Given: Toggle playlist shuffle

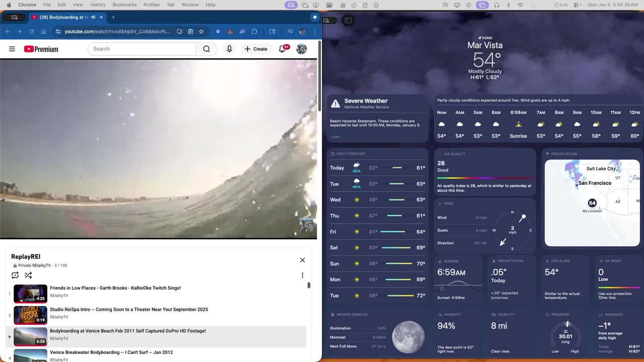Looking at the screenshot, I should tap(28, 275).
